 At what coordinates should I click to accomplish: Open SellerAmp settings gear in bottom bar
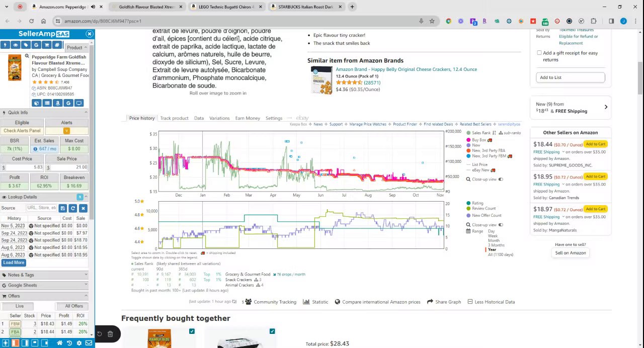pos(78,343)
